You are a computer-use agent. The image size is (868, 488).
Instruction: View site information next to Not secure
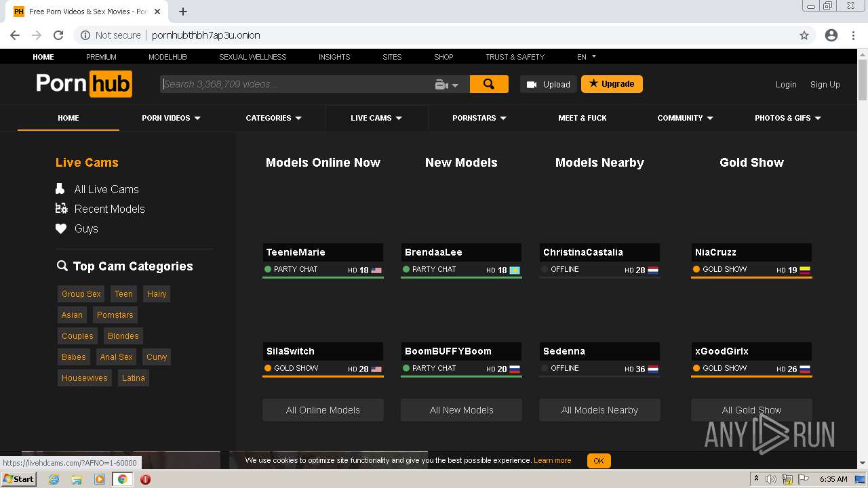[85, 35]
